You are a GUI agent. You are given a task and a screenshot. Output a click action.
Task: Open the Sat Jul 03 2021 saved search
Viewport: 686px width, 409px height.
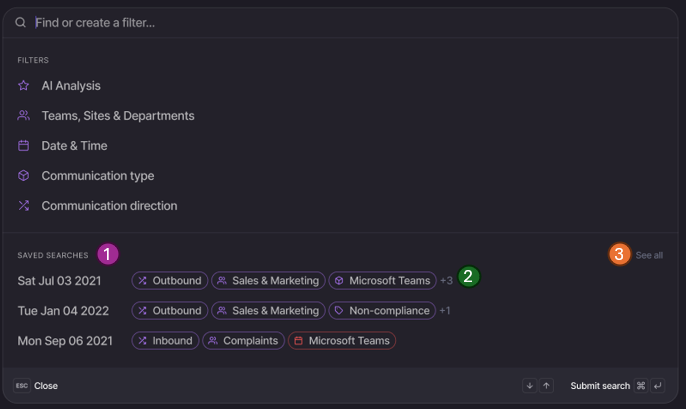coord(60,281)
